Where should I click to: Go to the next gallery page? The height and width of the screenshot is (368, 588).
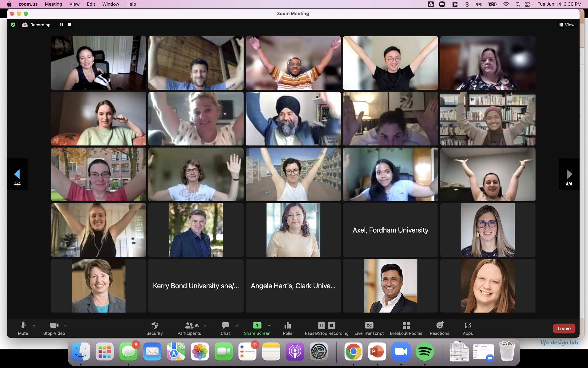click(569, 174)
